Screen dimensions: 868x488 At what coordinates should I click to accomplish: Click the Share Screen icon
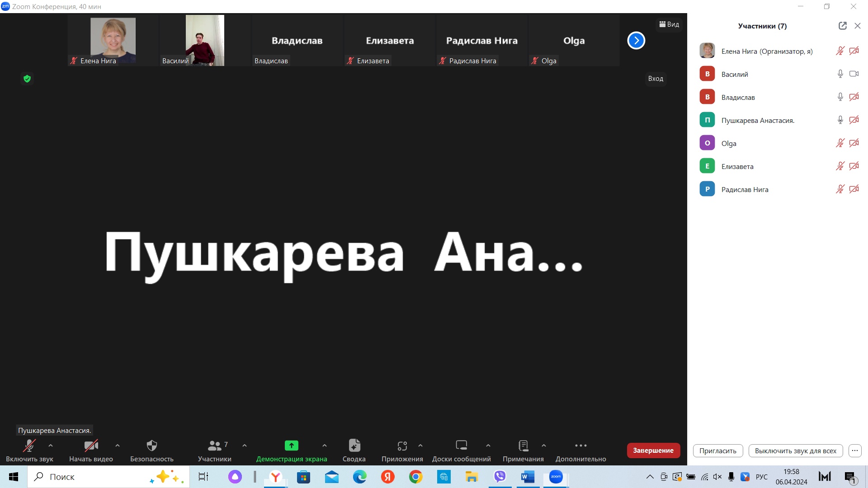tap(291, 446)
